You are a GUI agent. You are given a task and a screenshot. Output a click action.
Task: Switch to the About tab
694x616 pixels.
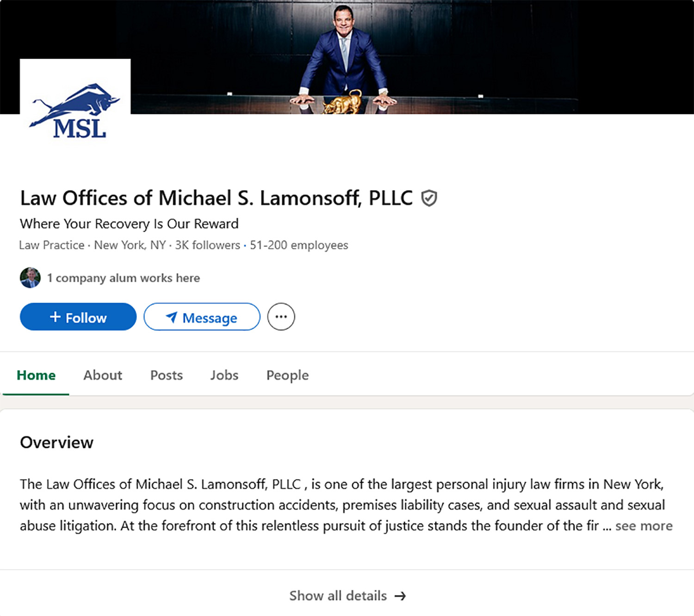103,375
